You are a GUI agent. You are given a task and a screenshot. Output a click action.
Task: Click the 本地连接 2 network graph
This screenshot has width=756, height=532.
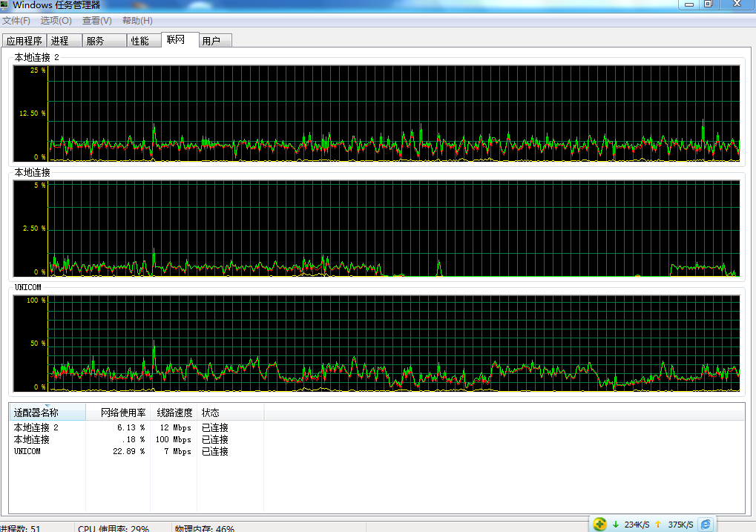coord(376,114)
